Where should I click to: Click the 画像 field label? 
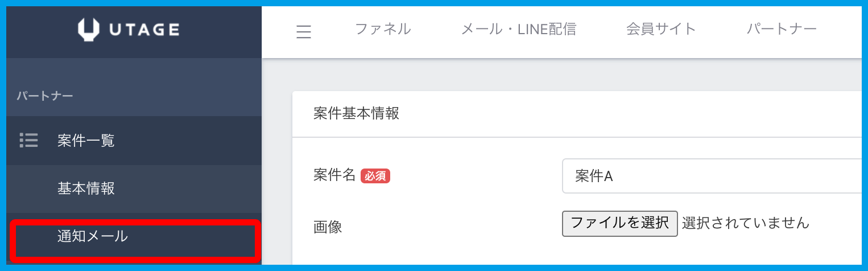click(x=328, y=227)
